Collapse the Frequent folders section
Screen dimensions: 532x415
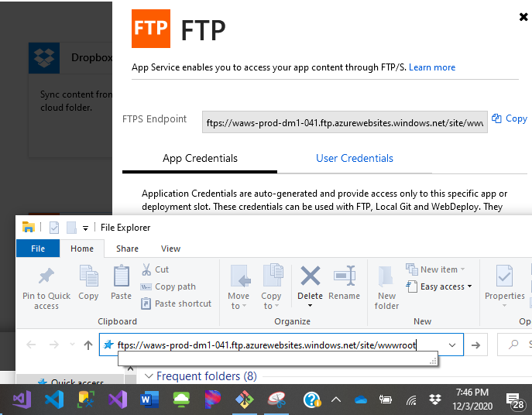pyautogui.click(x=149, y=376)
